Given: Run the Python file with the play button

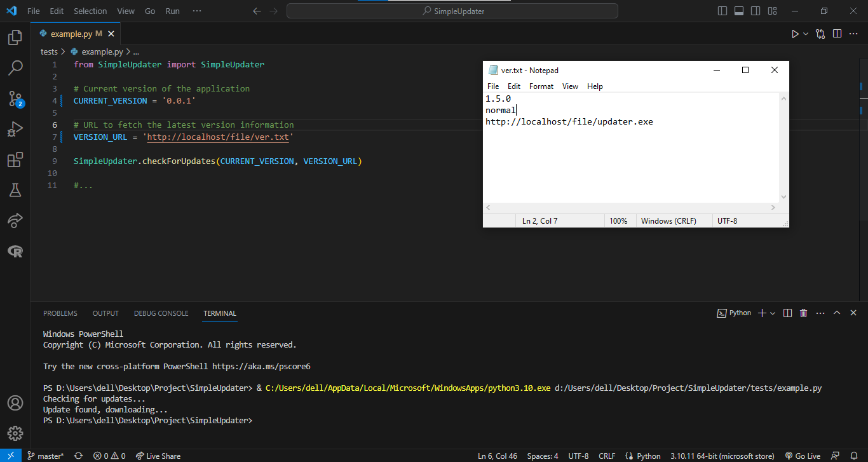Looking at the screenshot, I should coord(795,33).
